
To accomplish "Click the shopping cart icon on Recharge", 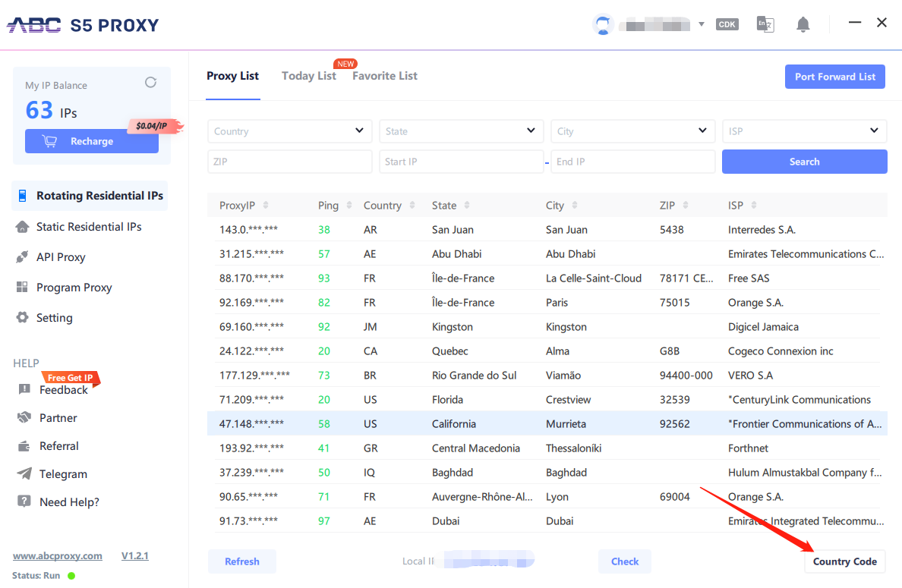I will click(49, 141).
